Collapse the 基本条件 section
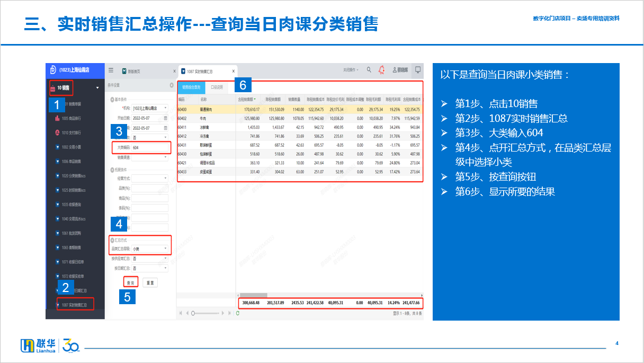Screen dimensions: 644x363 (112, 99)
